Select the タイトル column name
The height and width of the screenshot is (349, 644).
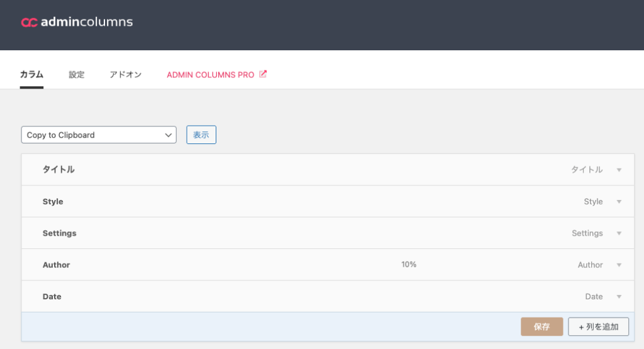pyautogui.click(x=58, y=170)
